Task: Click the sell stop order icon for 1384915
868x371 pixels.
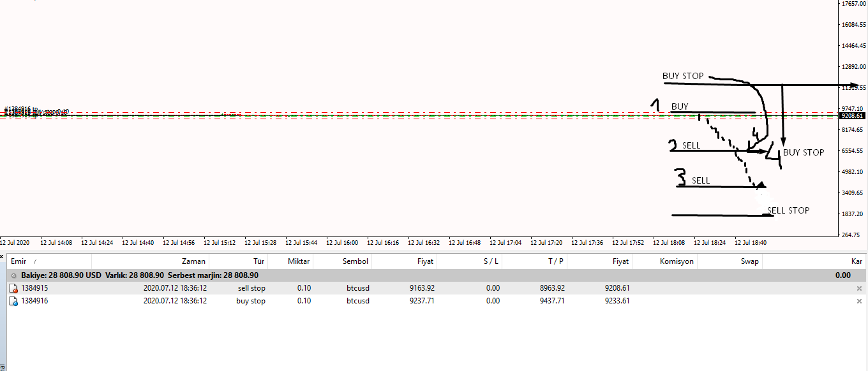Action: [x=14, y=288]
